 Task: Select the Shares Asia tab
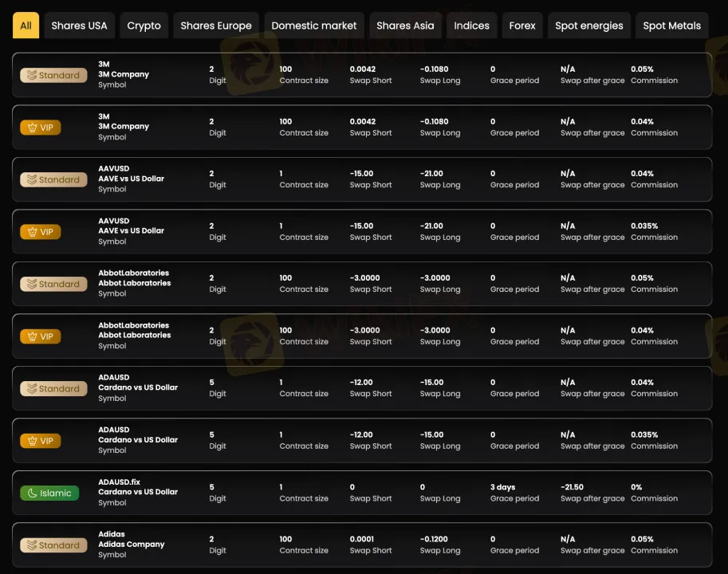point(405,26)
